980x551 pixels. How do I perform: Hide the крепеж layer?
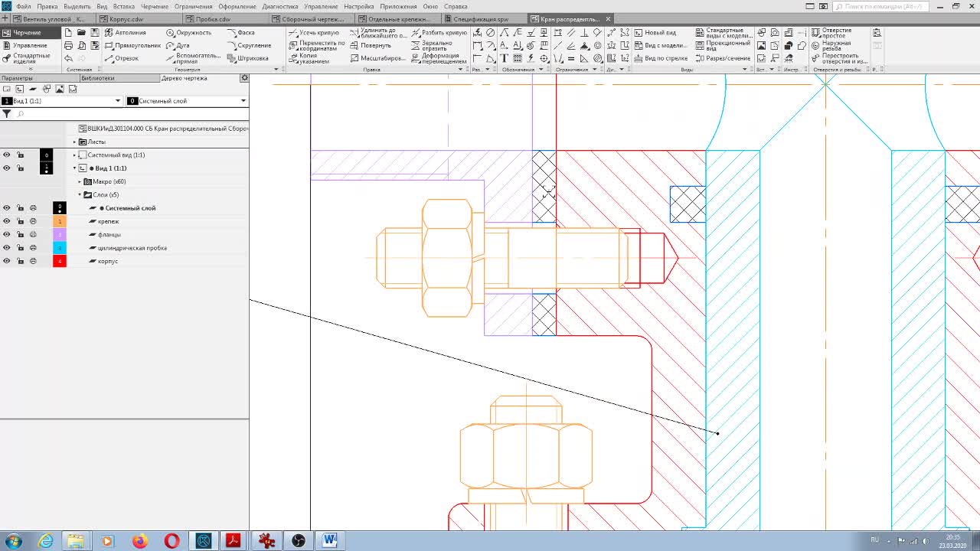click(7, 221)
